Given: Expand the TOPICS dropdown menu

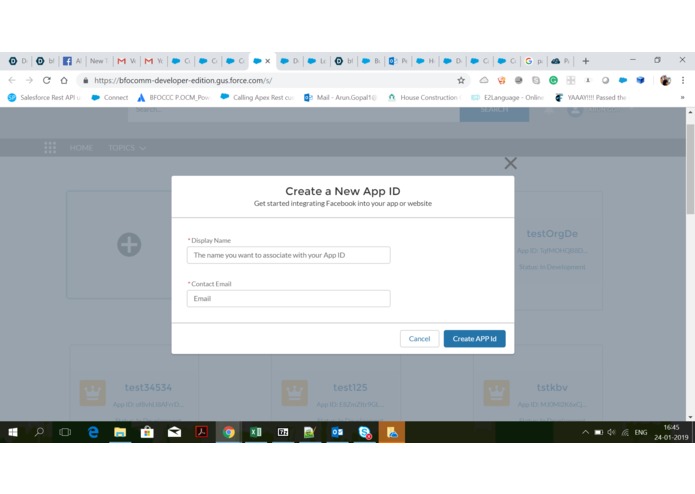Looking at the screenshot, I should [x=127, y=148].
